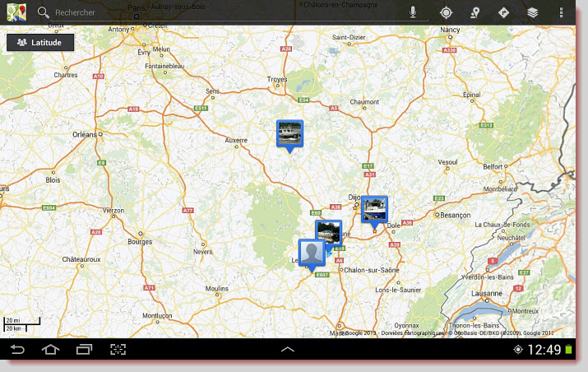Click the Lons-le-Saunier label
The image size is (588, 372).
(398, 290)
